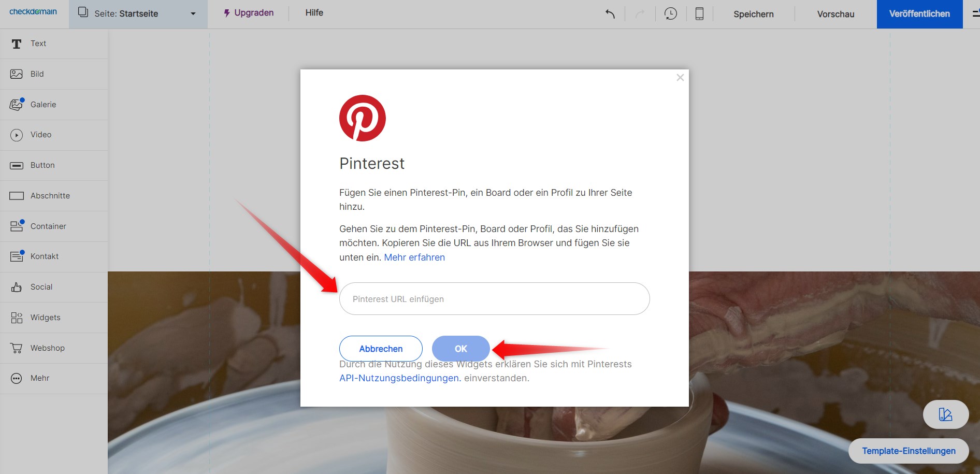Click the Upgraden menu item
Viewport: 980px width, 474px height.
249,13
